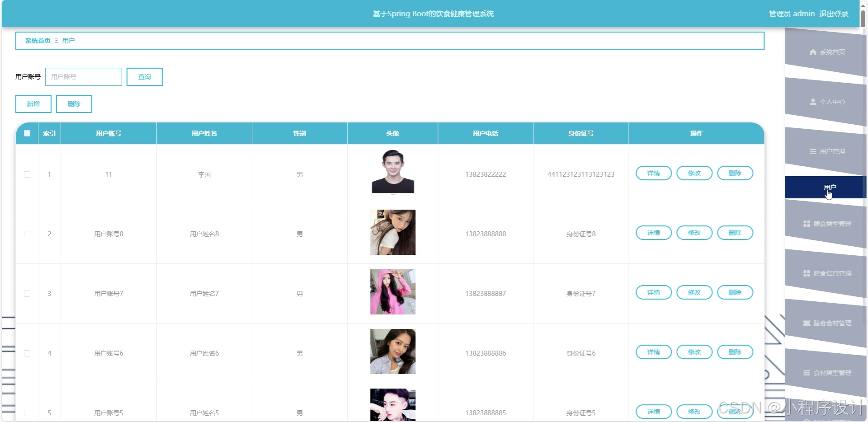Click the 用户姓名 column header
Viewport: 868px width, 422px height.
tap(204, 133)
